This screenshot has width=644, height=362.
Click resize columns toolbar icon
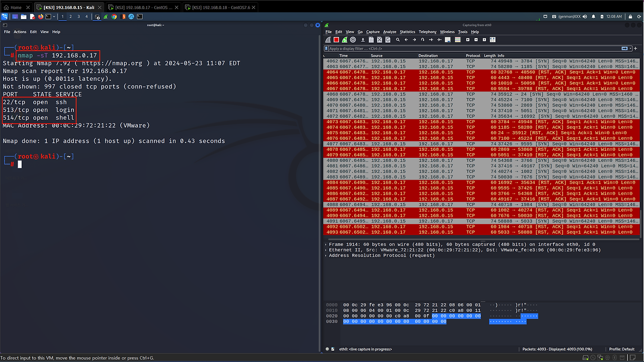pos(493,40)
